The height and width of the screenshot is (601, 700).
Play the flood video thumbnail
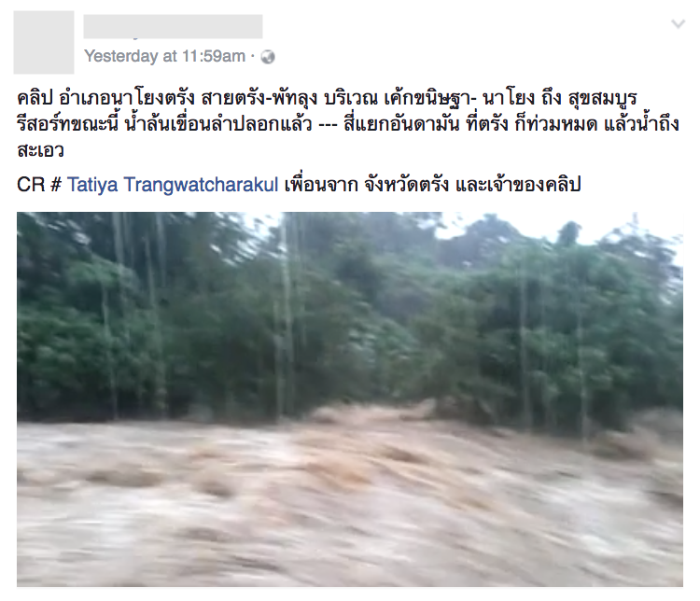pos(350,399)
